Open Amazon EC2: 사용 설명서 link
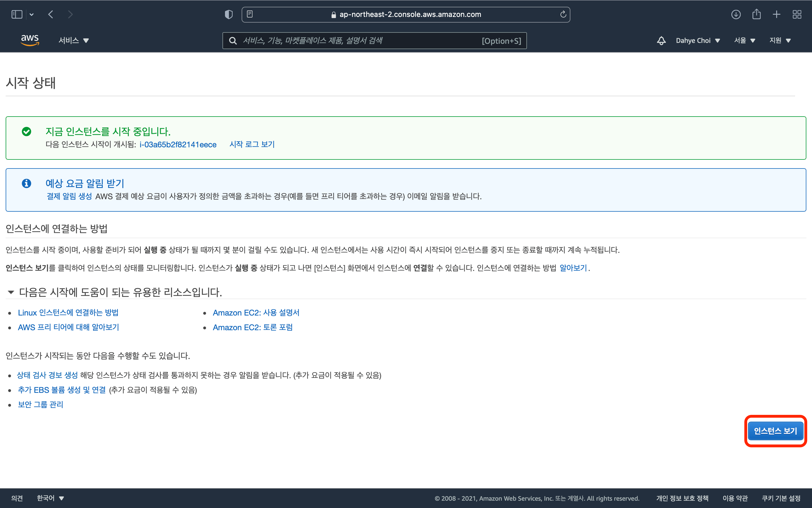This screenshot has width=812, height=508. (x=256, y=312)
